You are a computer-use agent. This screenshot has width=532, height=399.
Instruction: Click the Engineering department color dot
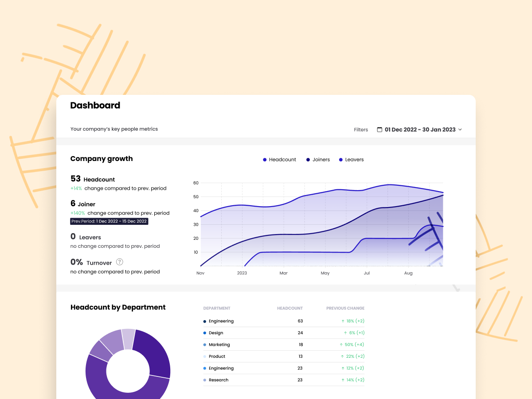coord(204,321)
